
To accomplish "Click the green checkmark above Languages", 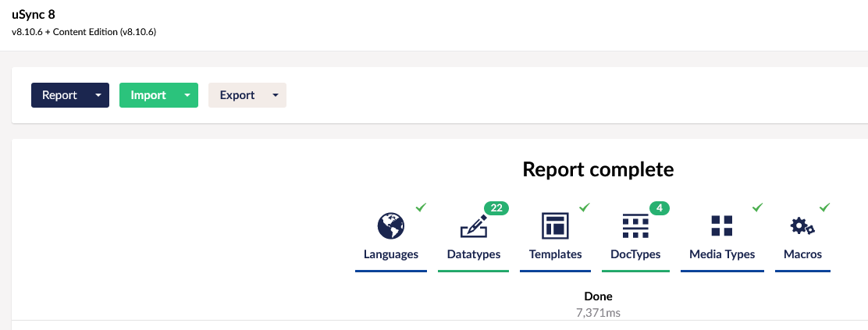I will coord(422,207).
